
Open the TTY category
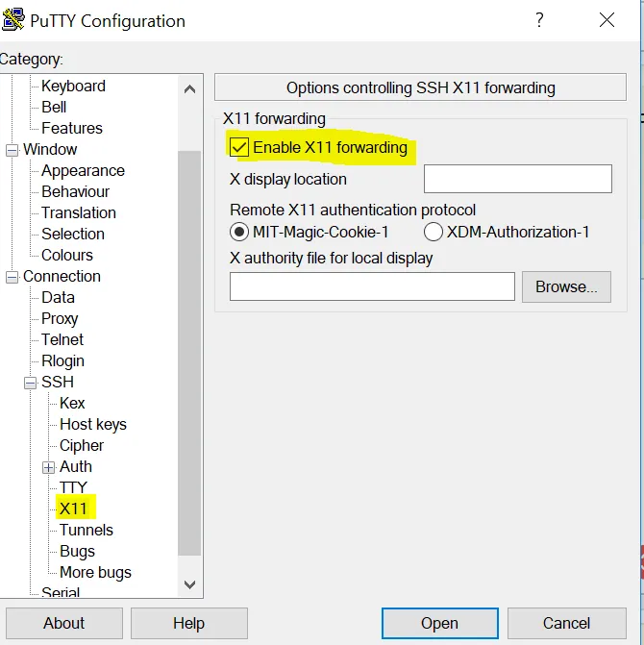73,488
